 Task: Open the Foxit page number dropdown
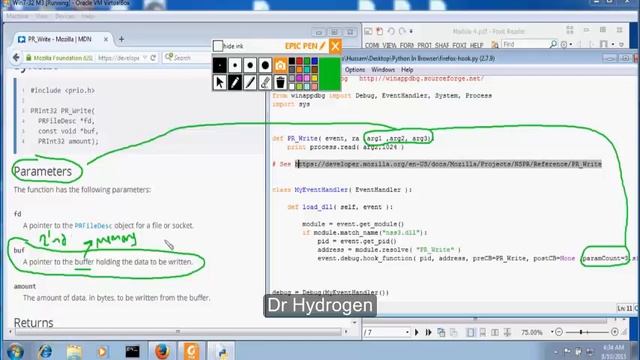point(407,333)
